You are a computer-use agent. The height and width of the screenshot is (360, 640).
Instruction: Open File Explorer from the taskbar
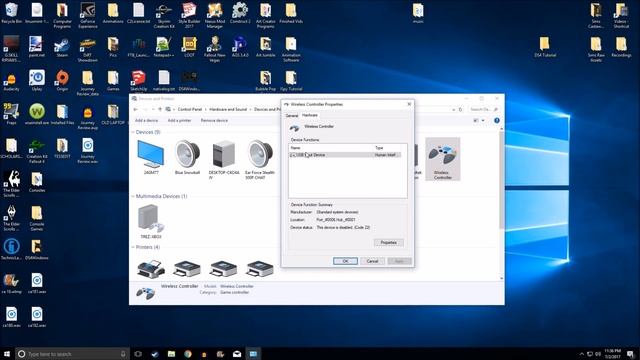[x=171, y=354]
